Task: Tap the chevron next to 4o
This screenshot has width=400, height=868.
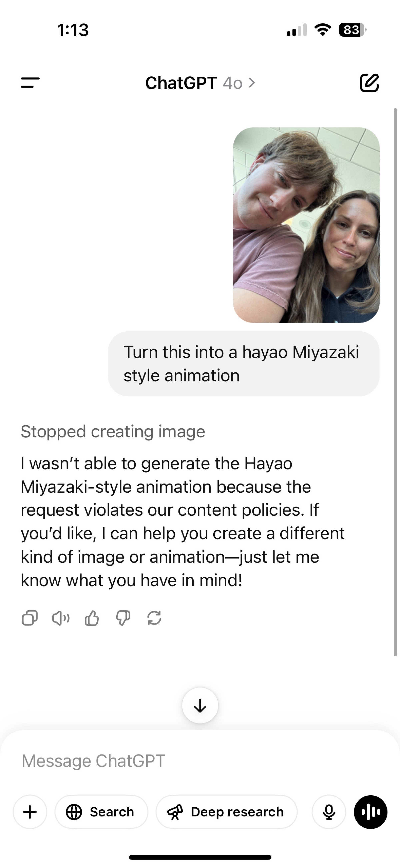Action: point(252,83)
